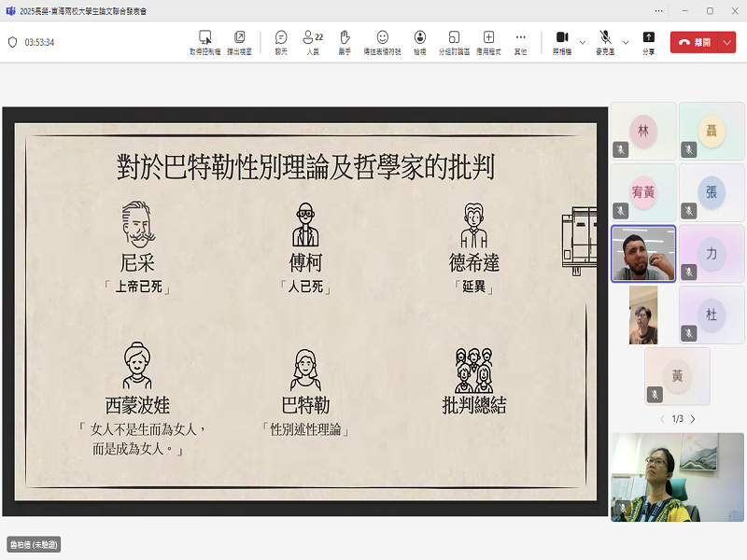Screen dimensions: 747x560
Task: Open the Chat (聊天) panel
Action: click(x=281, y=37)
